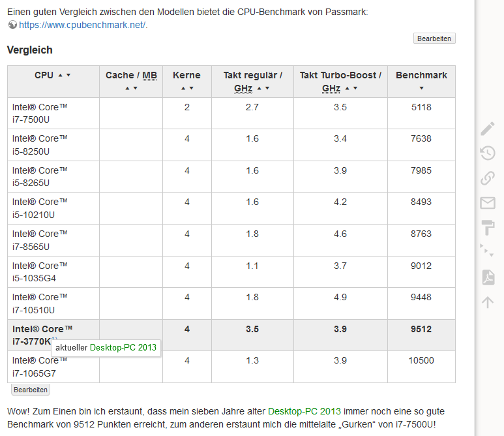This screenshot has width=504, height=436.
Task: Sort CPU column descending arrow
Action: pyautogui.click(x=68, y=75)
